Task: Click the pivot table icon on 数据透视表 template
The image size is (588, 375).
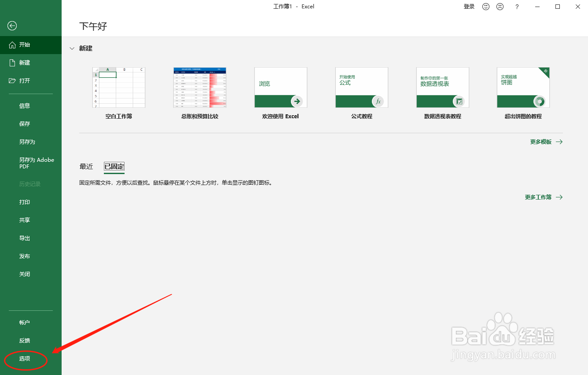Action: (x=459, y=101)
